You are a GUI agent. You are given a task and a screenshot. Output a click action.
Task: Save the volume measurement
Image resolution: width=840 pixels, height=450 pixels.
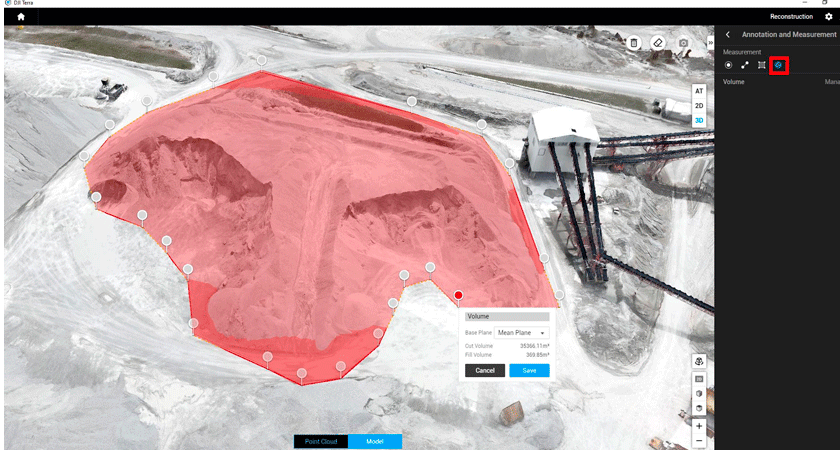529,370
